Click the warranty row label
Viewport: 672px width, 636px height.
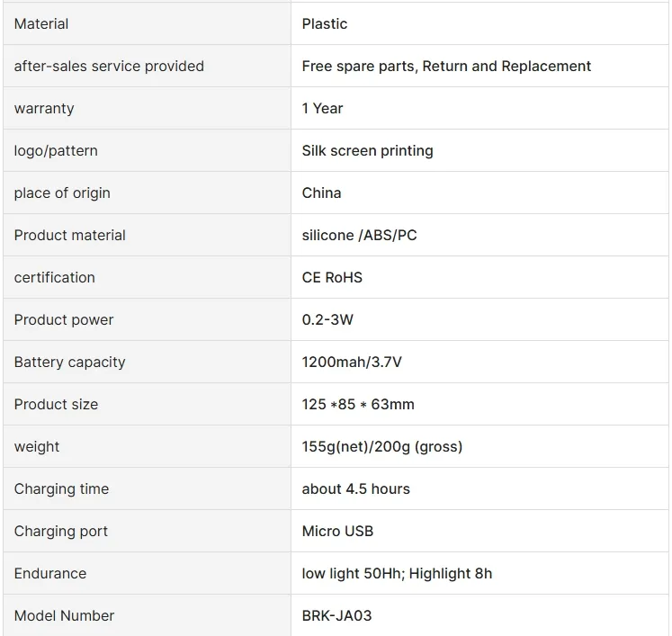44,109
